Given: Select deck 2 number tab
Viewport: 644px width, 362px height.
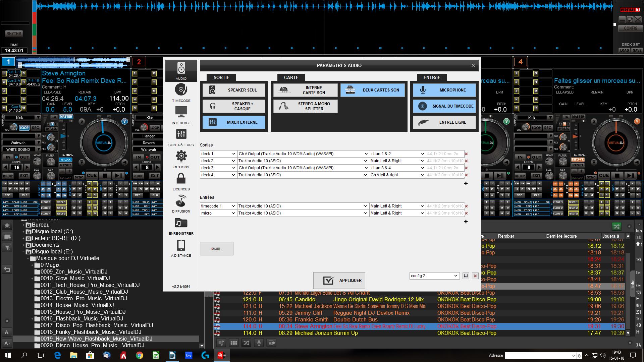Looking at the screenshot, I should pyautogui.click(x=139, y=62).
